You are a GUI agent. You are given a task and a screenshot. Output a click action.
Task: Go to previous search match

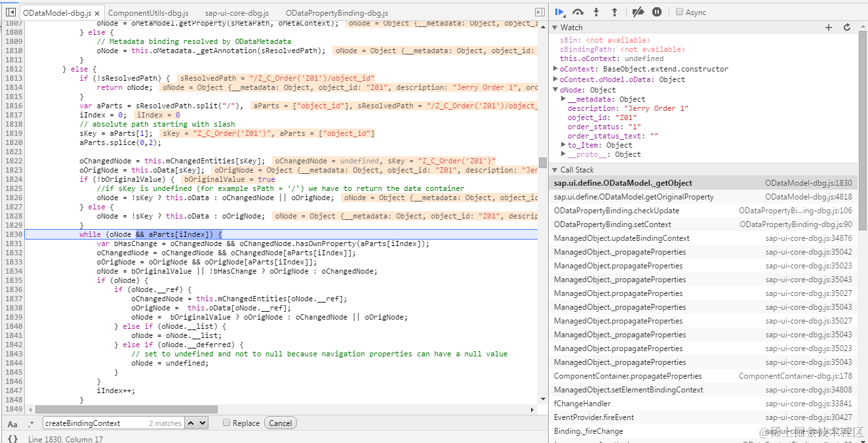point(191,423)
